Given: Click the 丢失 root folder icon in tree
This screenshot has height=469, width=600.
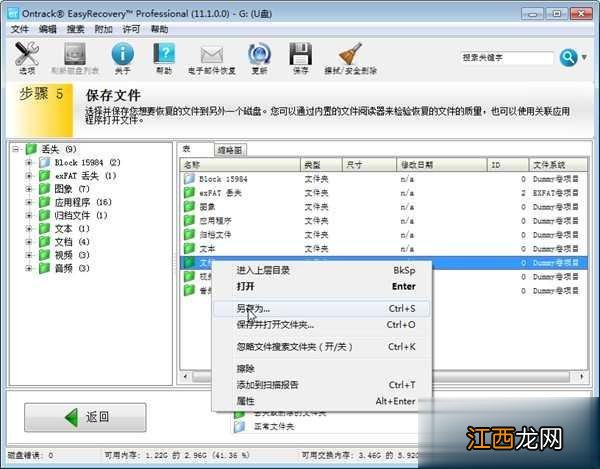Looking at the screenshot, I should [31, 149].
